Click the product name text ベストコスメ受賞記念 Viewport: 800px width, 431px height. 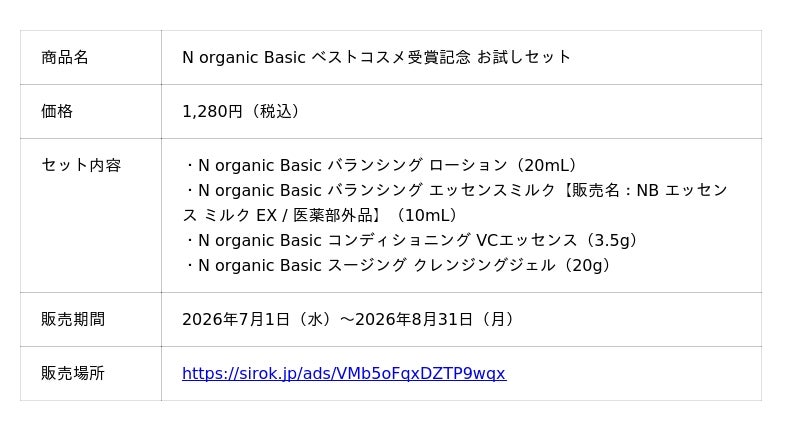[390, 57]
